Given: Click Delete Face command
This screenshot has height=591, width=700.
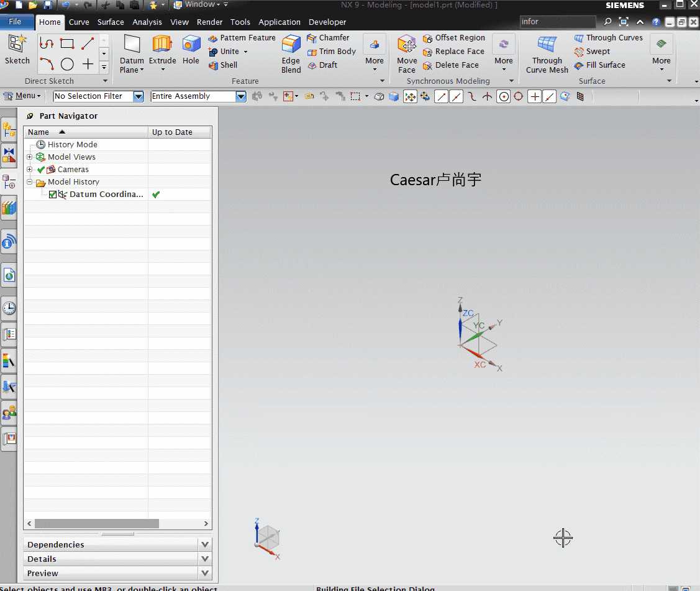Looking at the screenshot, I should pos(451,65).
